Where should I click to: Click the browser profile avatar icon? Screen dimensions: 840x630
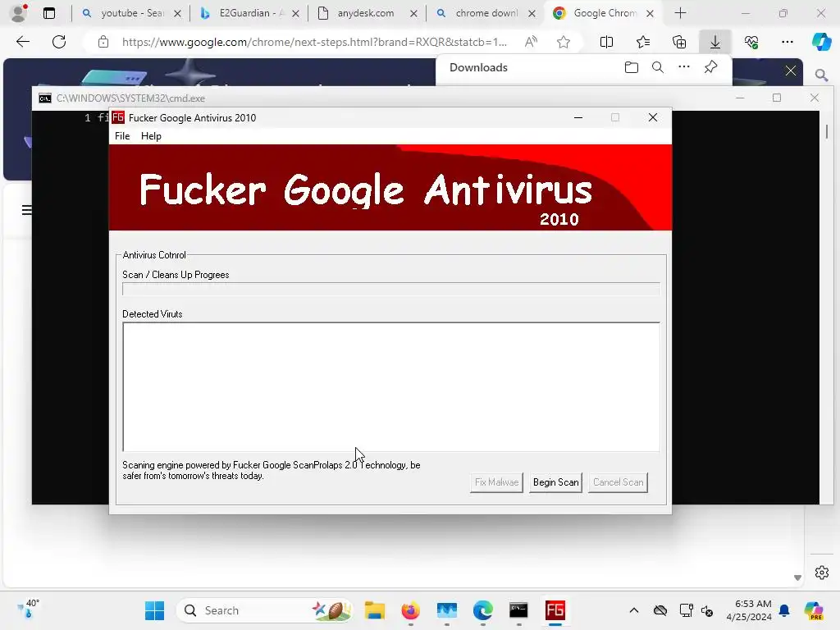20,13
